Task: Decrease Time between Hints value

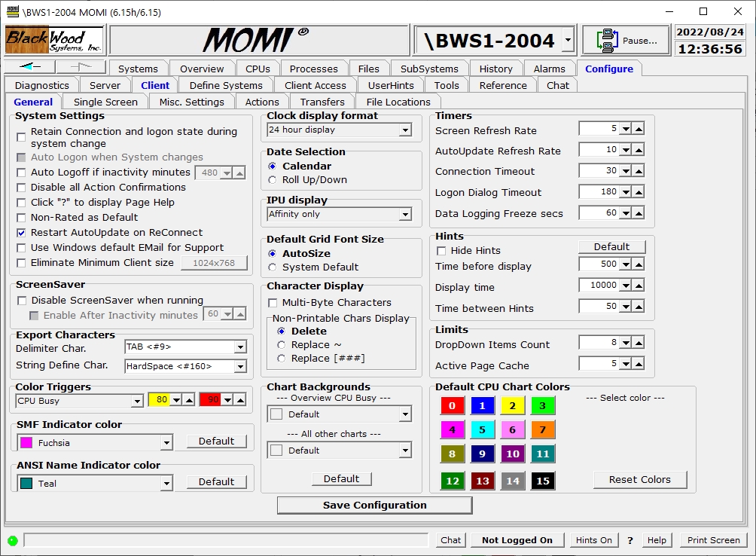Action: pos(626,306)
